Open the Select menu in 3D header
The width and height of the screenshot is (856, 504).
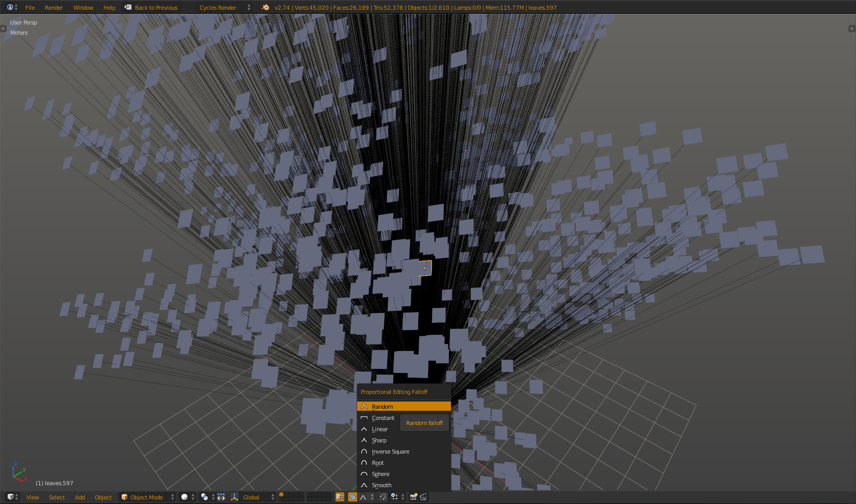(57, 497)
